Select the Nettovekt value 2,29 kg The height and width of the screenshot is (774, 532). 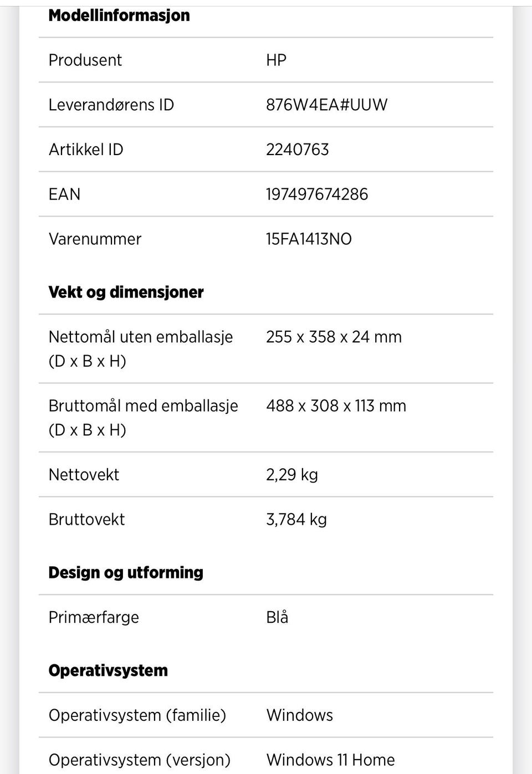click(291, 475)
